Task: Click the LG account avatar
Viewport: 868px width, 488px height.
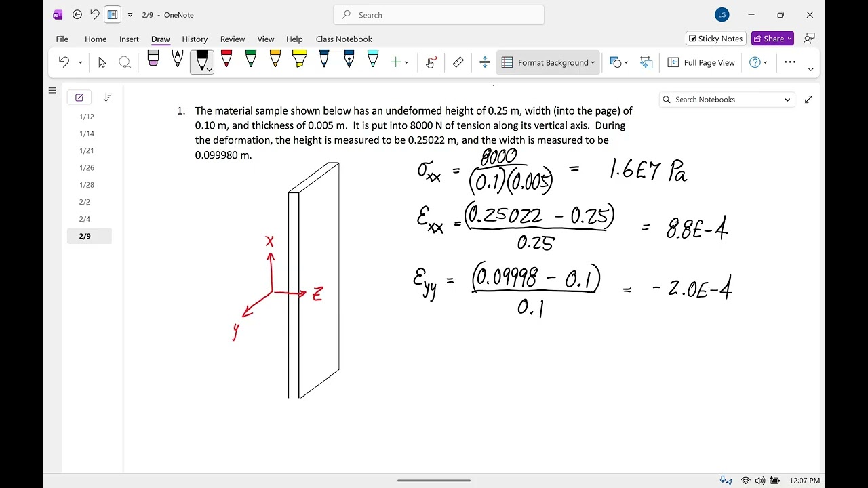Action: [x=722, y=15]
